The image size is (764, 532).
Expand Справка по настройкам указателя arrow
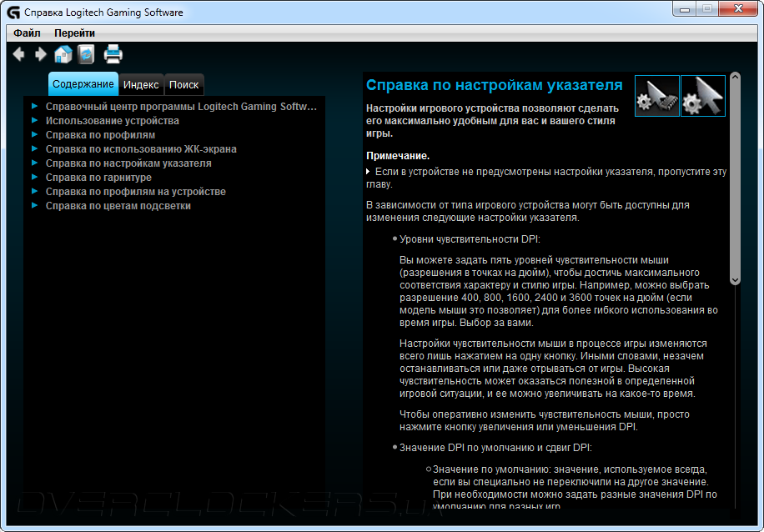pyautogui.click(x=34, y=163)
